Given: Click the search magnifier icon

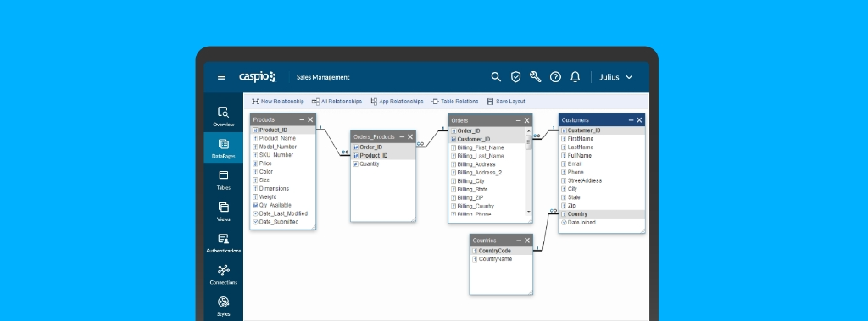Looking at the screenshot, I should point(496,77).
